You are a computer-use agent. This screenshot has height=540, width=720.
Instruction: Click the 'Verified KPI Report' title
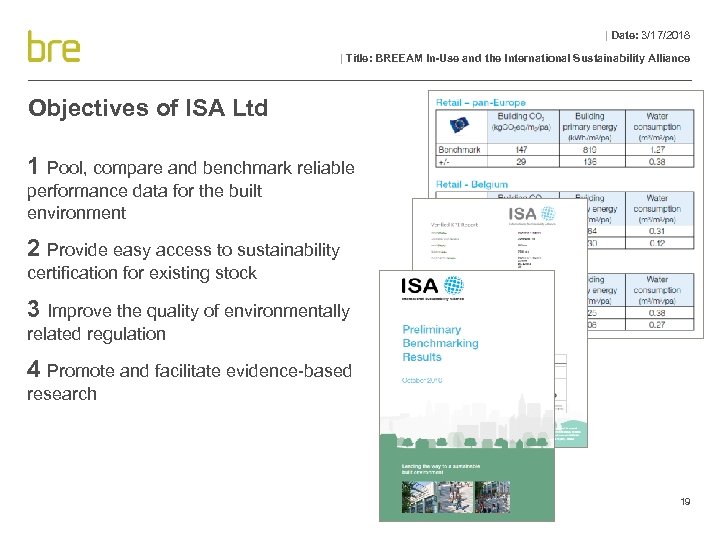(x=454, y=225)
